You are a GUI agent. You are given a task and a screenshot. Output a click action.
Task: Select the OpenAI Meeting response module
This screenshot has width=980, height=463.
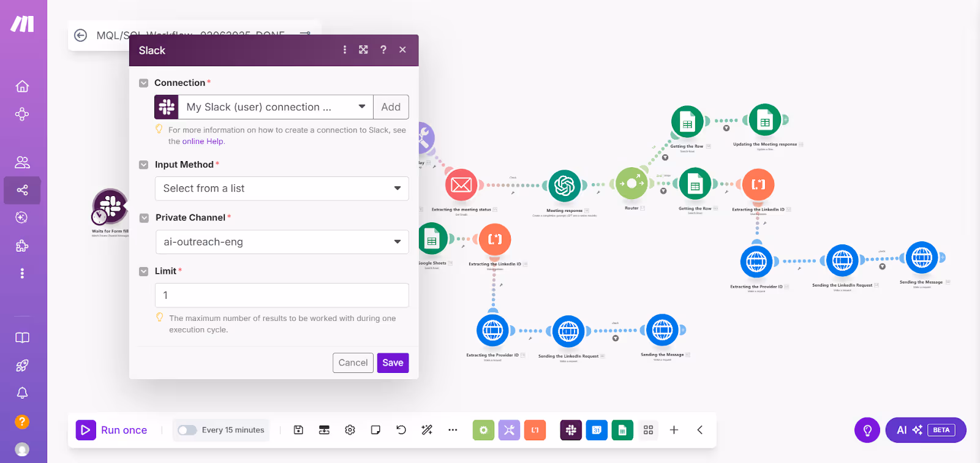pos(564,185)
